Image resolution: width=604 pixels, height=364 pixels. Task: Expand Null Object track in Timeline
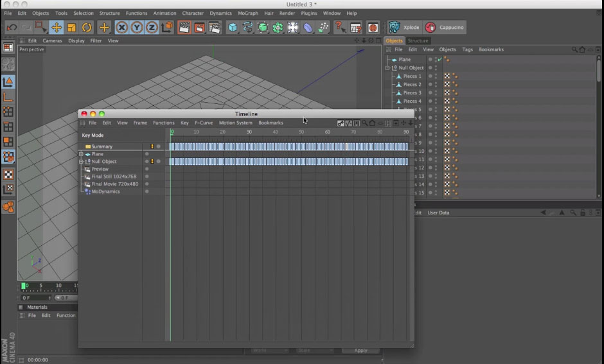coord(81,162)
